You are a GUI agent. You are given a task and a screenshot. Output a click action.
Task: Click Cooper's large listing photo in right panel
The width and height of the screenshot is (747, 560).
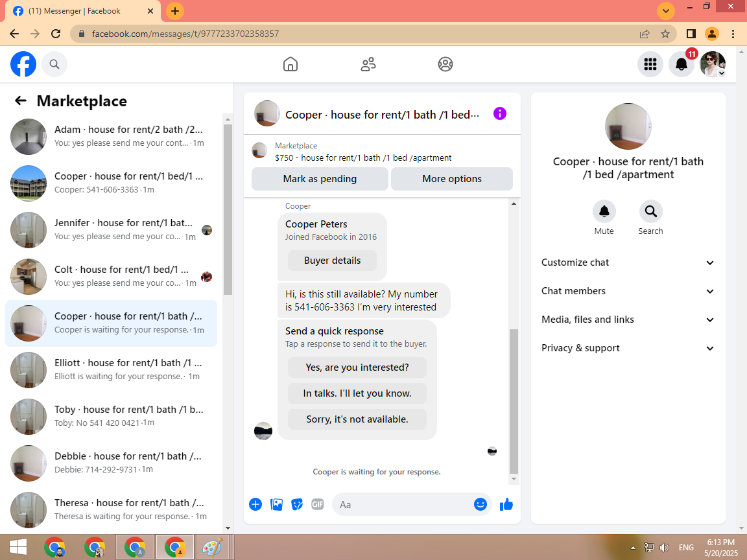[x=628, y=126]
